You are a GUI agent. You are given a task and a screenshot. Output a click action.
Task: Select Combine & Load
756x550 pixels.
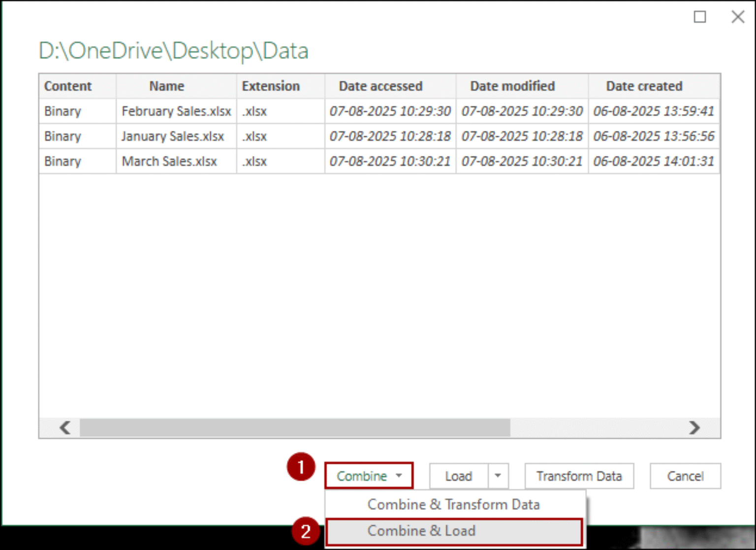pos(421,531)
